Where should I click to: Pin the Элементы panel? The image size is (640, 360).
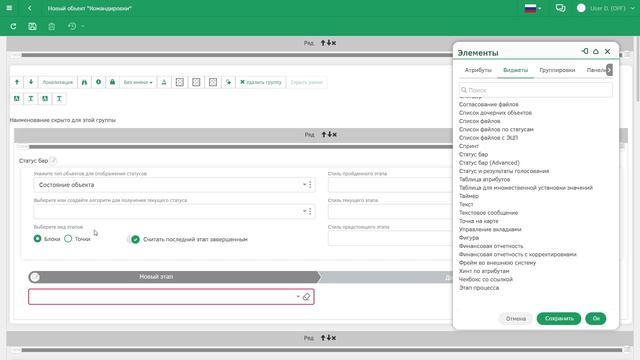585,51
